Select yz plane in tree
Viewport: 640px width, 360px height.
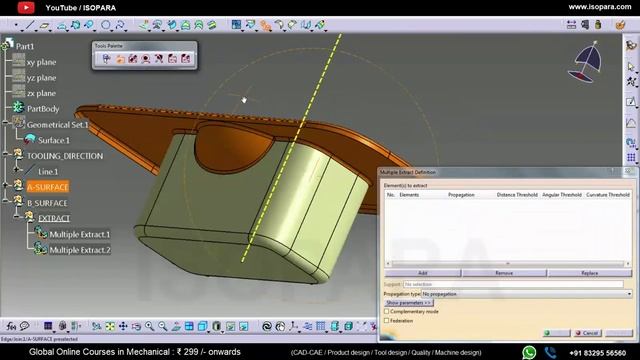click(x=41, y=78)
